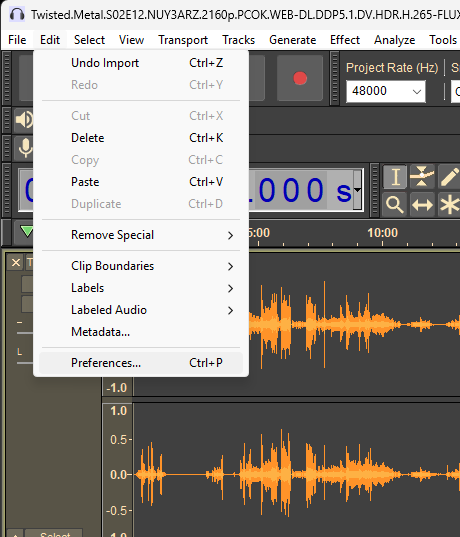Open the Project Rate 48000 dropdown
The height and width of the screenshot is (537, 460).
click(x=386, y=91)
